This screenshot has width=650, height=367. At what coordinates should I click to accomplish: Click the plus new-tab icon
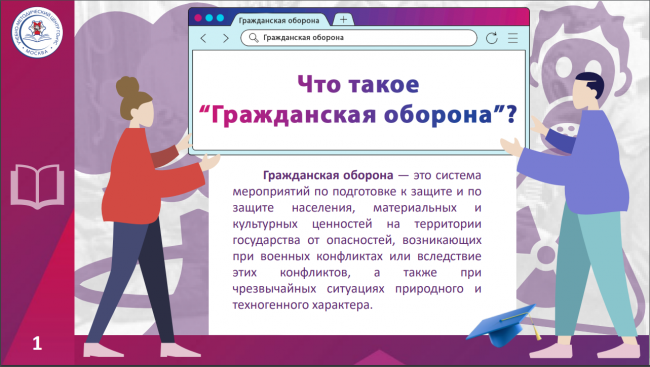click(x=343, y=19)
